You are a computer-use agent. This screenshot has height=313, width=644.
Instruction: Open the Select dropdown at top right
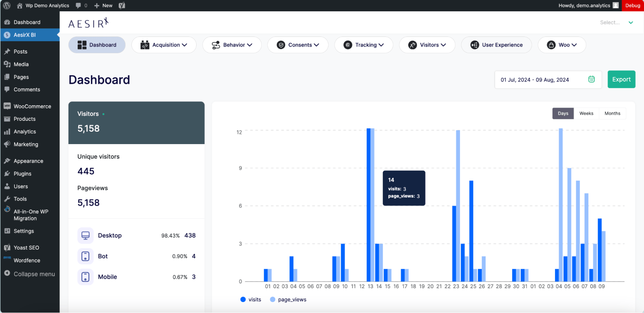tap(616, 23)
